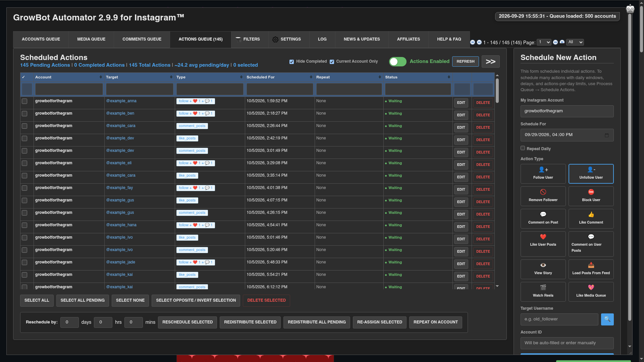Choose the Comment on User Posts action
Image resolution: width=644 pixels, height=362 pixels.
(591, 244)
